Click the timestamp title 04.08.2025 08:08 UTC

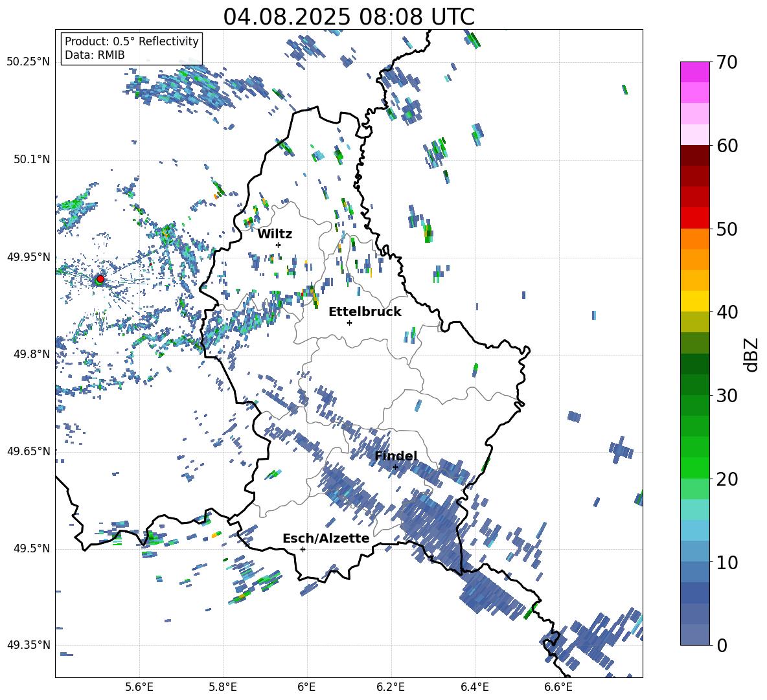coord(349,17)
